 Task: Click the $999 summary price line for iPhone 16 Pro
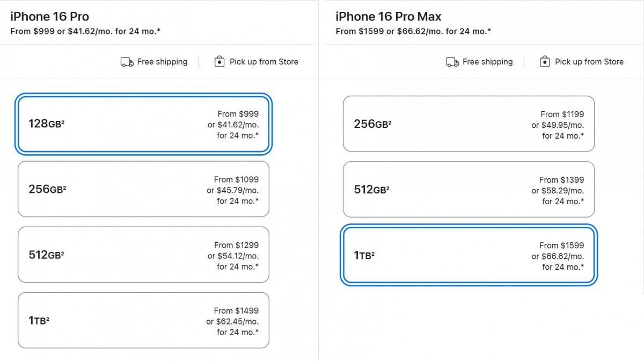click(x=85, y=31)
